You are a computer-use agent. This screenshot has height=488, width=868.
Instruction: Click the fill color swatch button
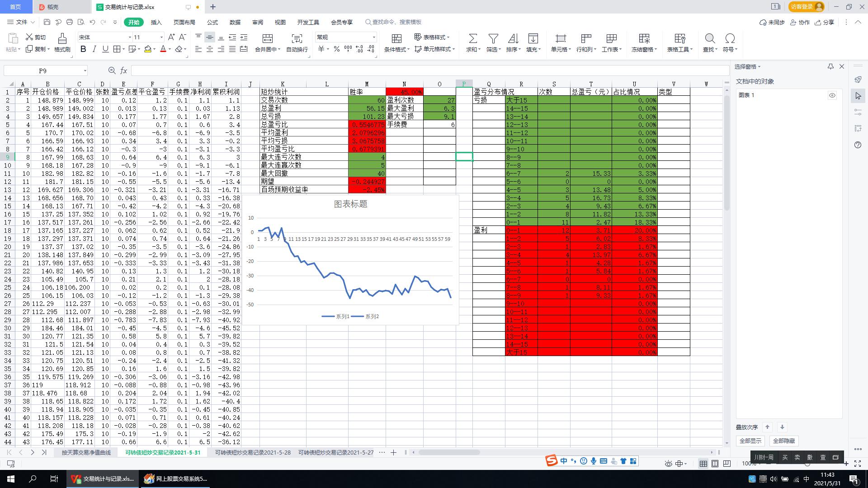[147, 49]
